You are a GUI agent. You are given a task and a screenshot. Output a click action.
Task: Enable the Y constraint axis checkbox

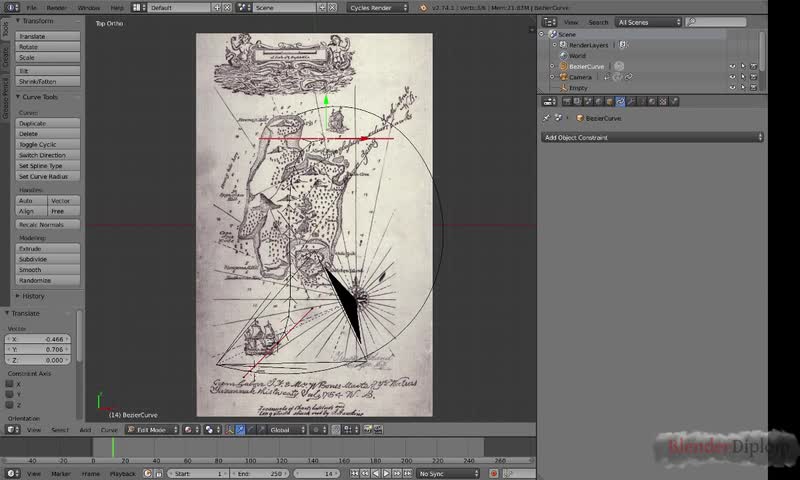[x=9, y=394]
